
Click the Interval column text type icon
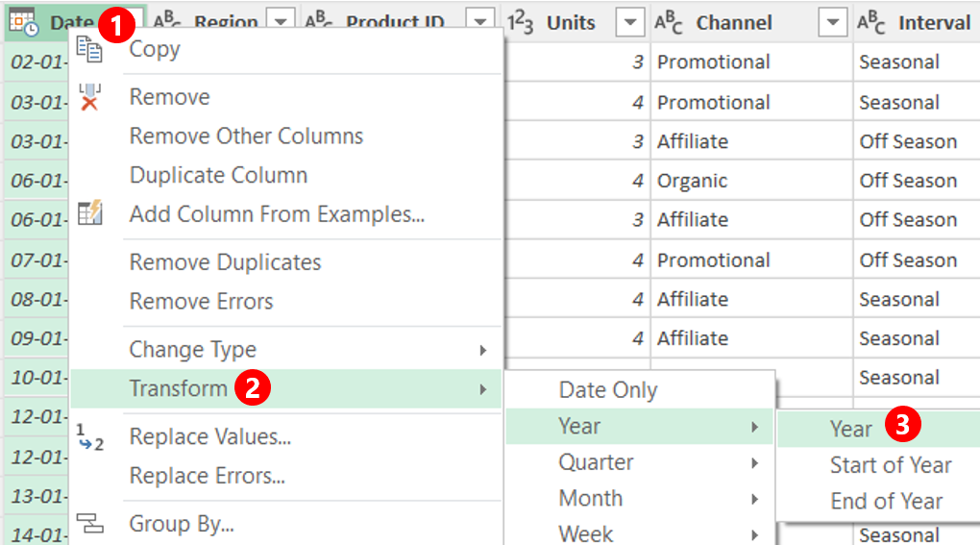pos(871,22)
